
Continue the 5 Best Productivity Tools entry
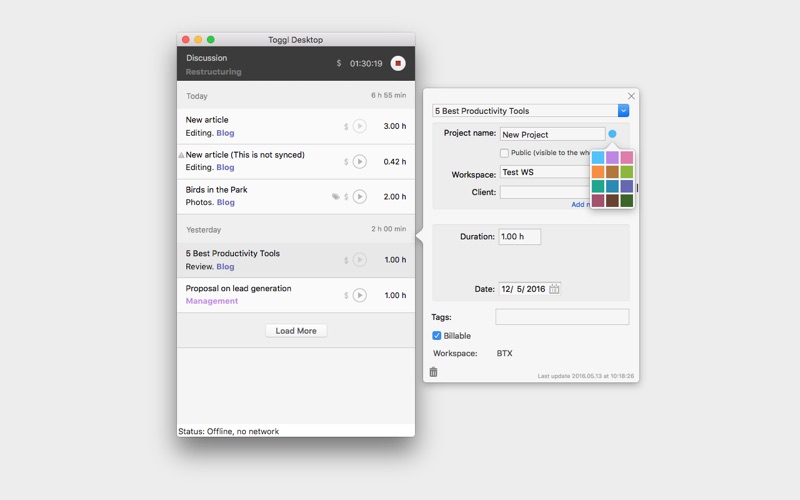(x=360, y=260)
